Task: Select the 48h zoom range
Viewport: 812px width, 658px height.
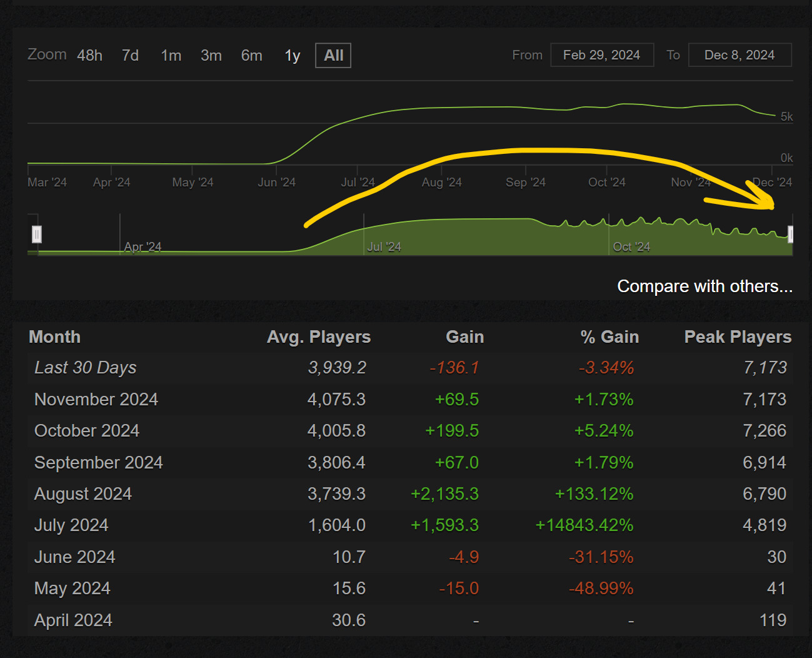Action: (89, 56)
